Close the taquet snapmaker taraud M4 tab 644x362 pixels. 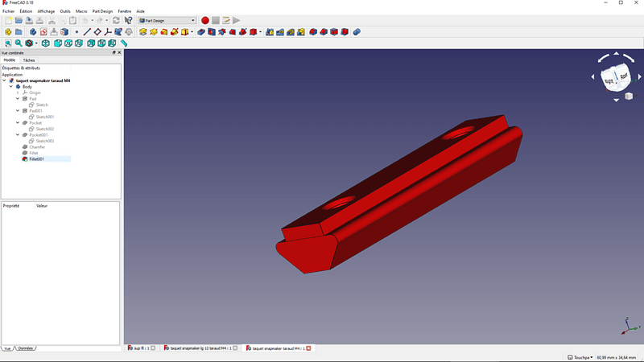pos(308,348)
